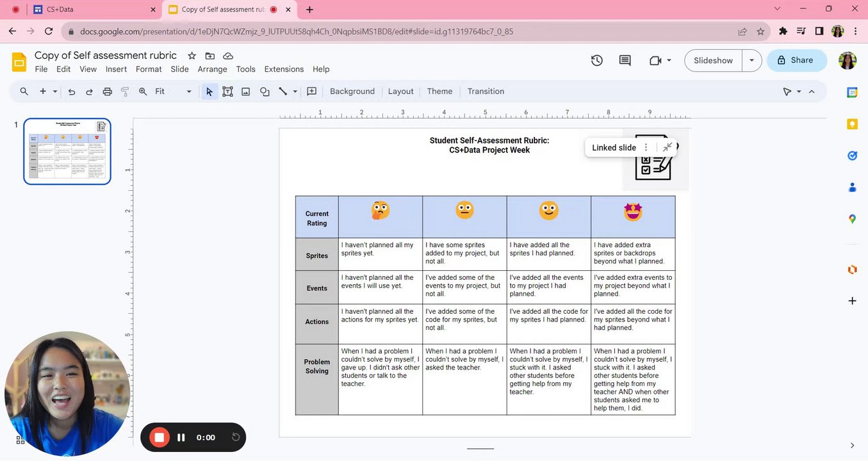Screen dimensions: 868x461
Task: Select the line tool
Action: point(283,92)
